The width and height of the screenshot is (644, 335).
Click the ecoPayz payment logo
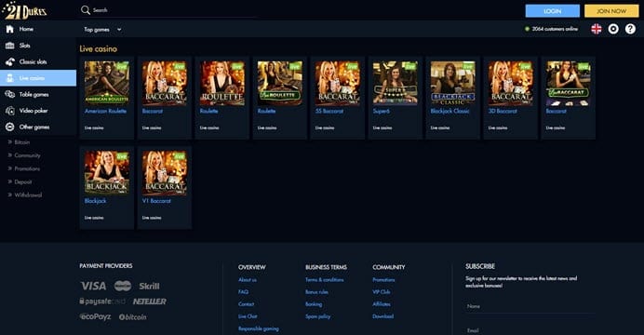[95, 316]
